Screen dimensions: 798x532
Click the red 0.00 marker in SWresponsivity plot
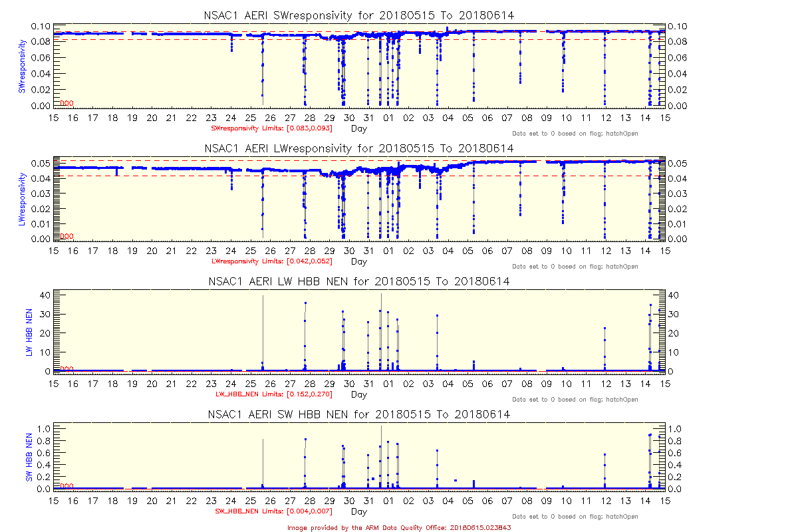(x=66, y=103)
